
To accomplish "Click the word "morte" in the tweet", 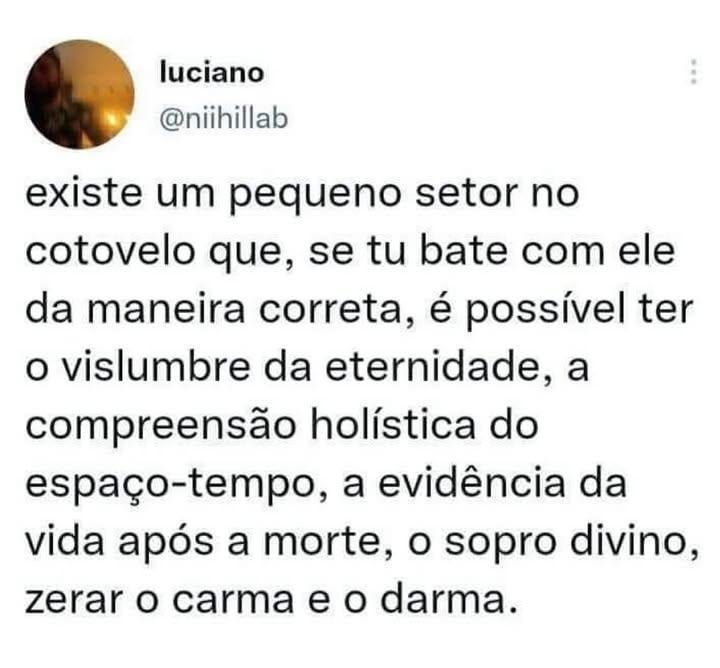I will pos(323,542).
